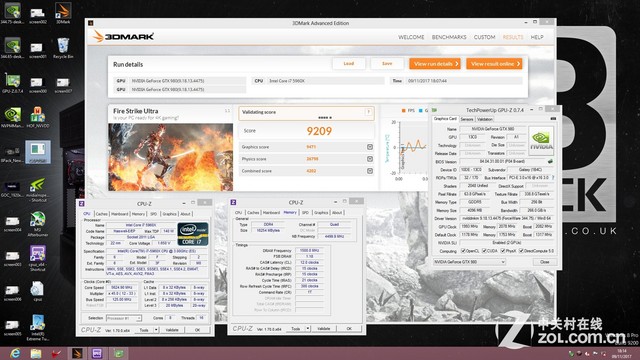Toggle the OpenCL checkbox in GPU-Z
Screen dimensions: 640x360
click(x=463, y=251)
